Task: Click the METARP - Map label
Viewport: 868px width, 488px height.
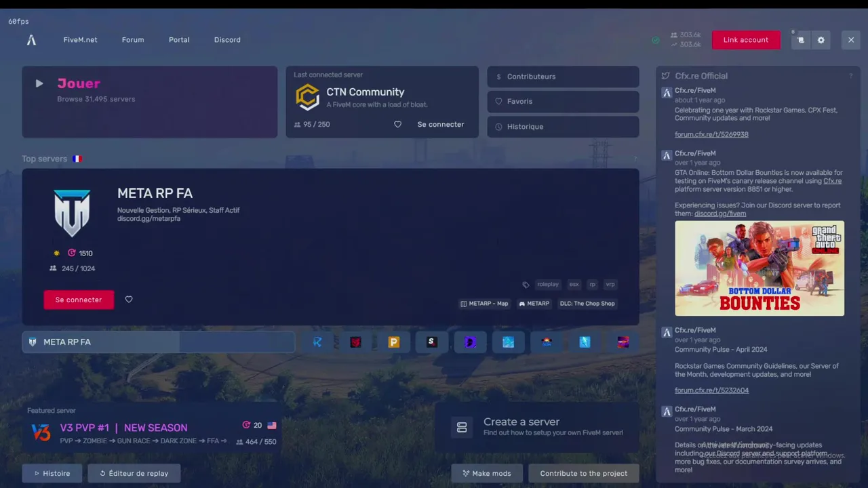Action: [x=484, y=304]
